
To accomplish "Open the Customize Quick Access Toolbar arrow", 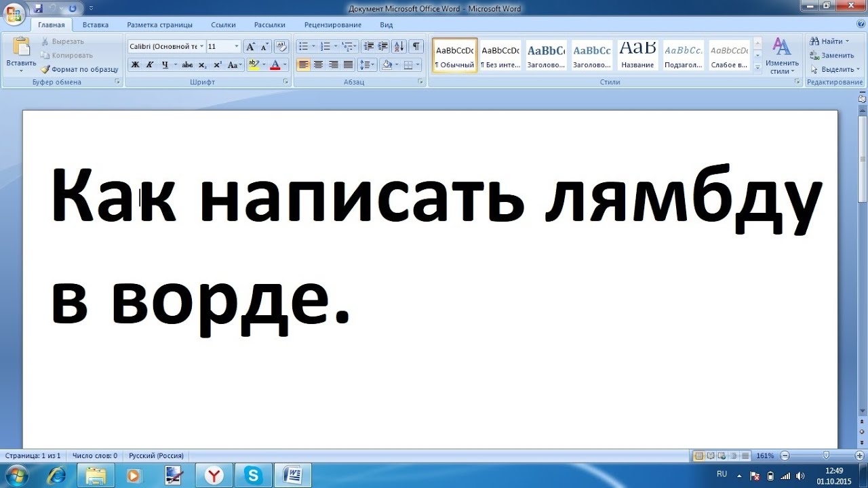I will point(92,8).
